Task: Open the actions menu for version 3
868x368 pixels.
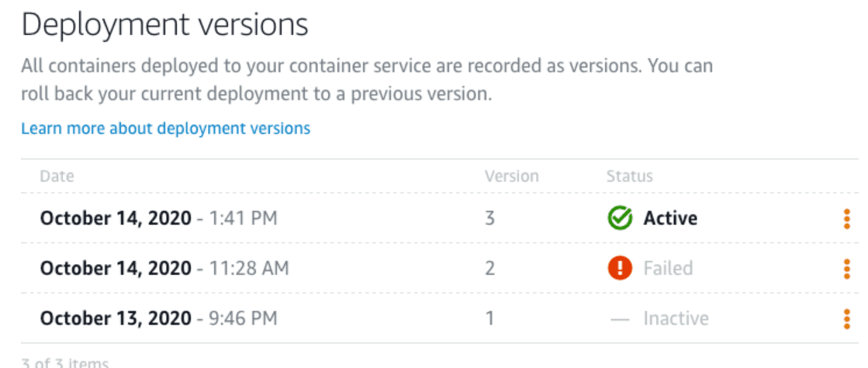Action: coord(846,219)
